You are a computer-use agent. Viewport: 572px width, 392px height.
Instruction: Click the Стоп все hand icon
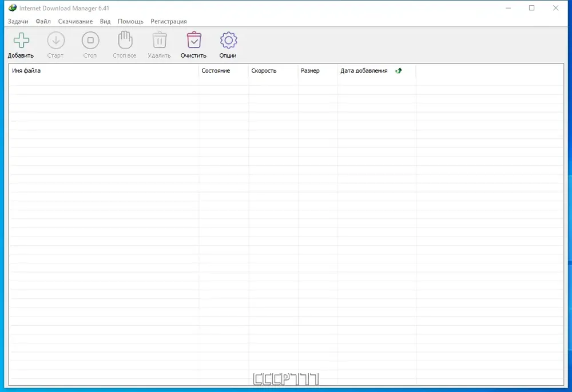point(125,40)
